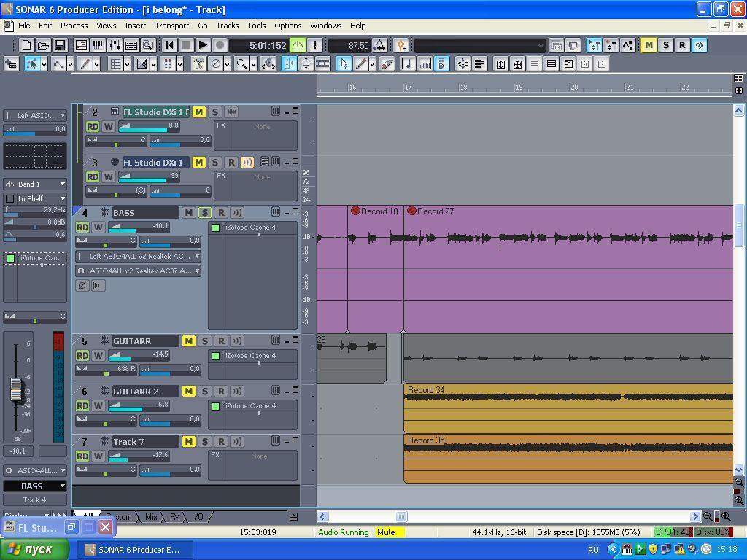Click the phase invert button on BASS
Screen dimensions: 747x560
(82, 286)
